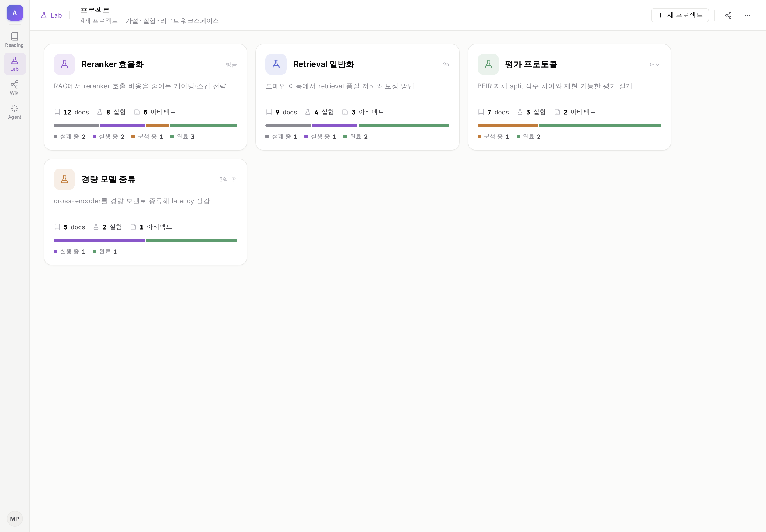Click the 완료 1 legend in 경량 모델 증류 card
Screen dimensions: 766x532
click(105, 252)
